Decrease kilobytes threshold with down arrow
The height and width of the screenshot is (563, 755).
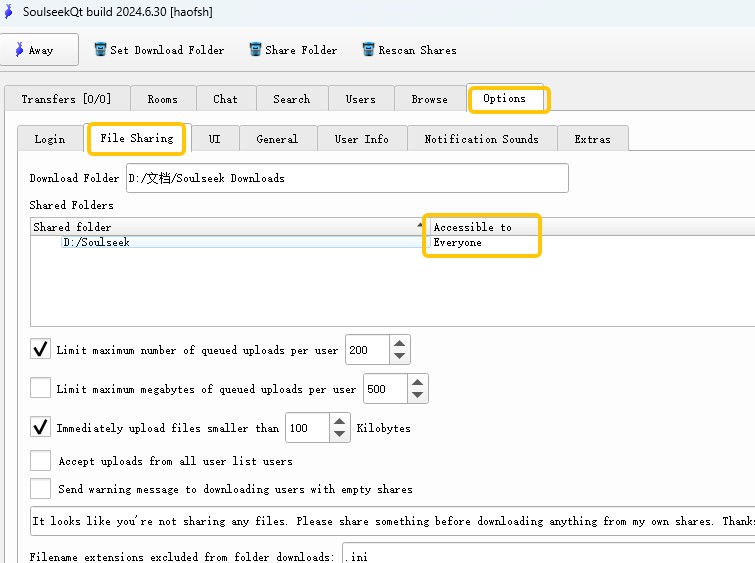tap(339, 434)
